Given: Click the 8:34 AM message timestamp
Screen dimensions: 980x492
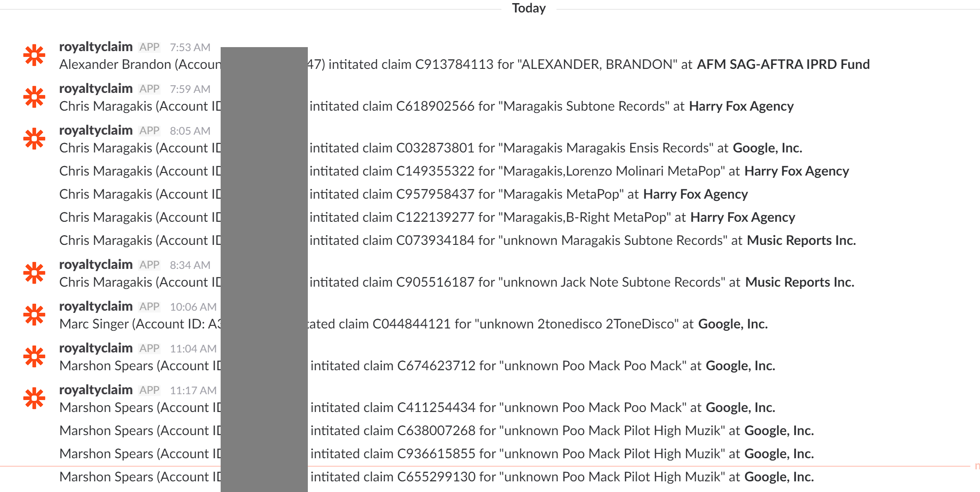Looking at the screenshot, I should pyautogui.click(x=190, y=265).
